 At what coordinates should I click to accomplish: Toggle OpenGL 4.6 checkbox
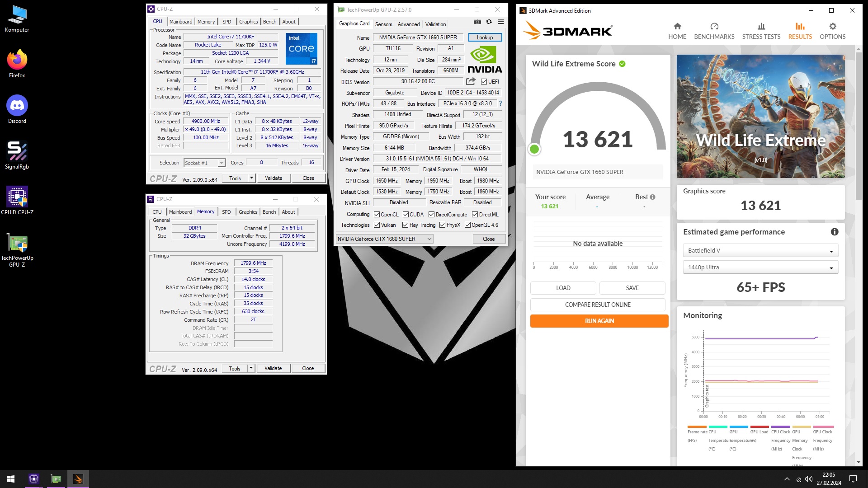pos(467,225)
